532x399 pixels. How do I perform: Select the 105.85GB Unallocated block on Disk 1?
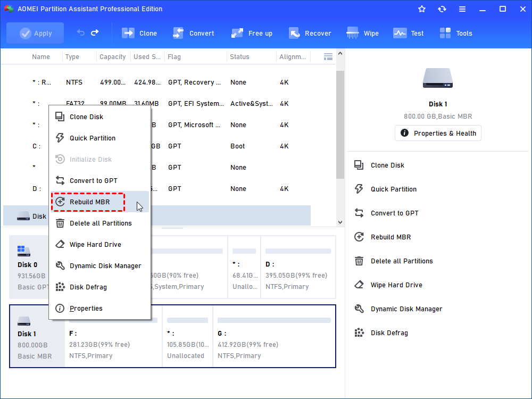click(x=188, y=336)
